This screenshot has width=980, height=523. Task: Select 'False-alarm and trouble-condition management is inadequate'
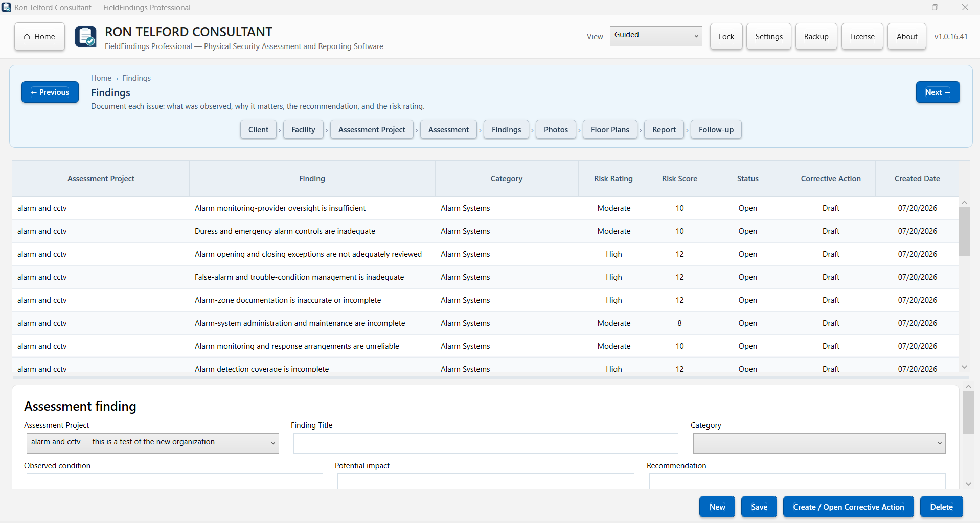(x=485, y=277)
